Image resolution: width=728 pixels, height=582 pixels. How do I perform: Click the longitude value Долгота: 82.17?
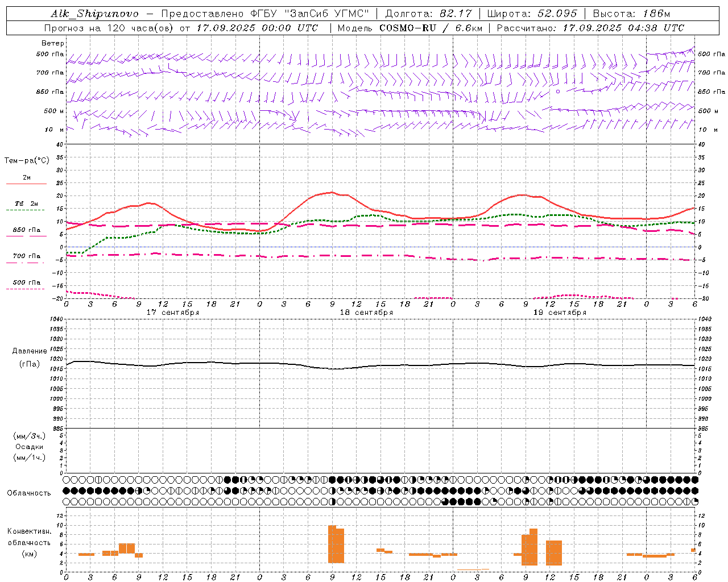[x=429, y=14]
